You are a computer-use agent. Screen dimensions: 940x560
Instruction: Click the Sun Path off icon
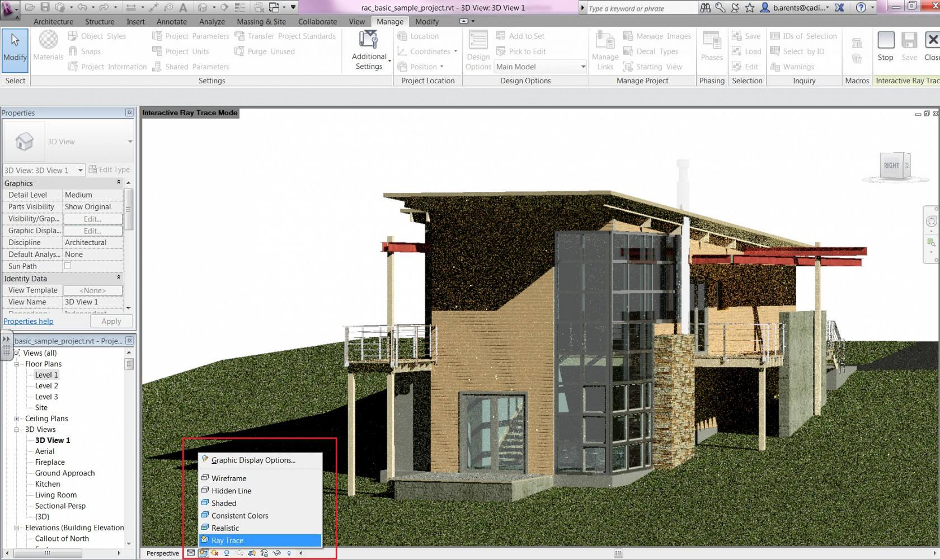(215, 553)
